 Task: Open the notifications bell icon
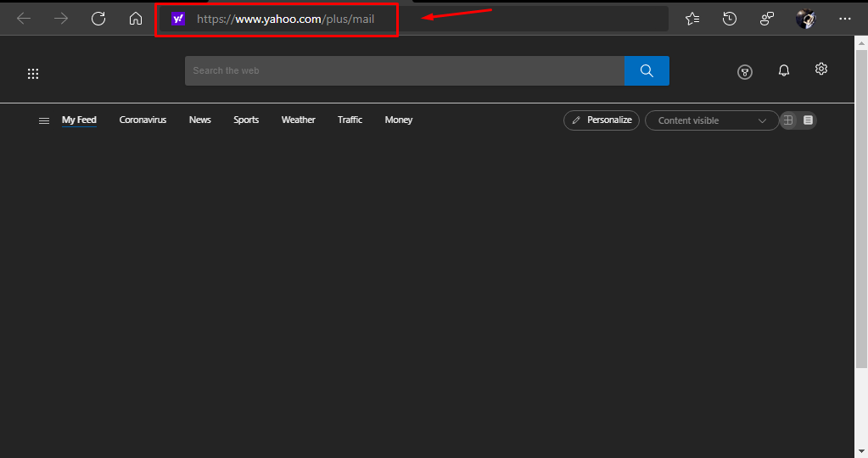[784, 70]
